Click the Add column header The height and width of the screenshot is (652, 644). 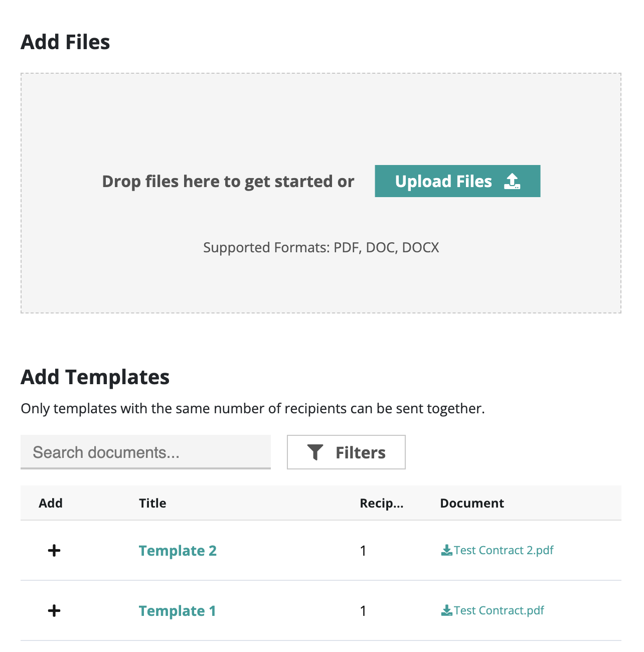pos(51,503)
